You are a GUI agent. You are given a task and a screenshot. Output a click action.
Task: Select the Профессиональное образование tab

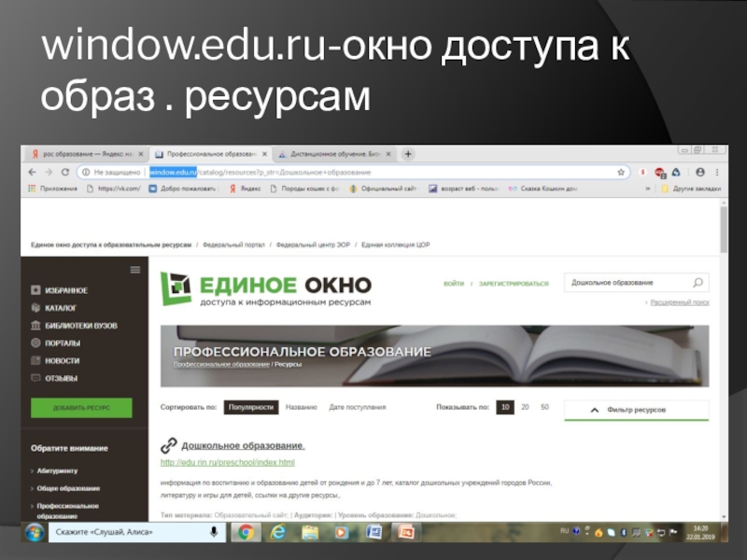211,154
